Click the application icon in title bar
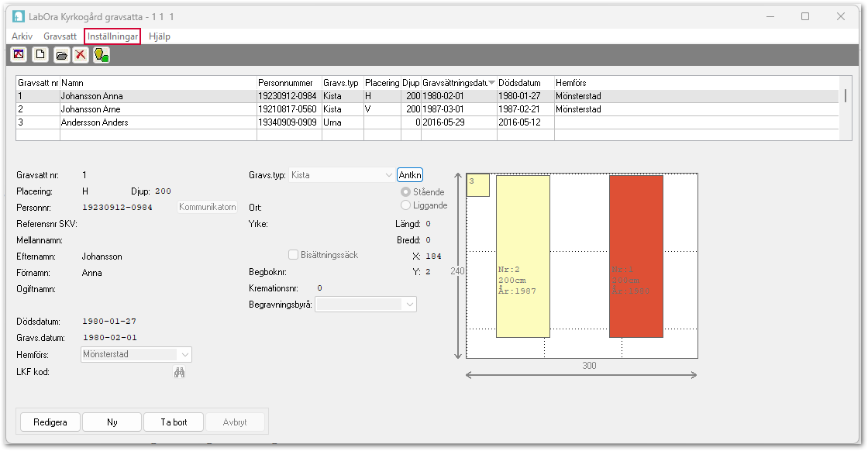This screenshot has width=868, height=451. (x=17, y=15)
